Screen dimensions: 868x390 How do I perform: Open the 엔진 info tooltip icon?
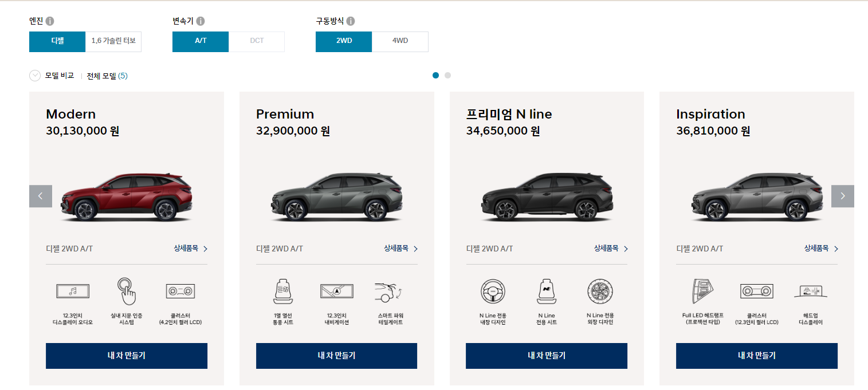click(x=49, y=21)
